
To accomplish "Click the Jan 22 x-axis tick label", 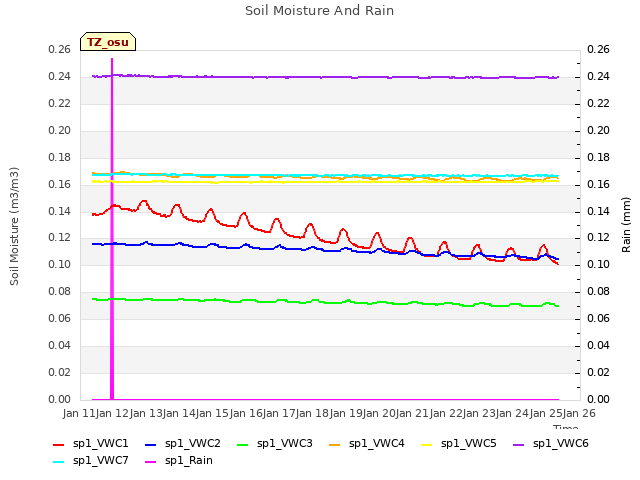I will [x=445, y=413].
